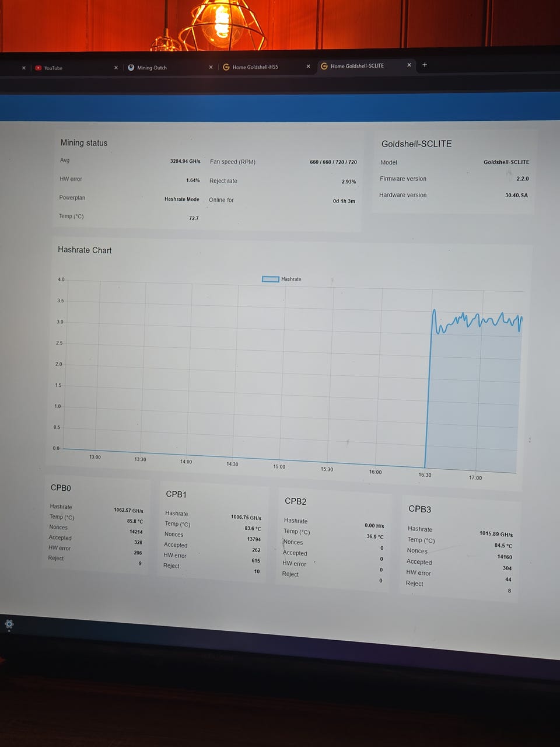560x747 pixels.
Task: Click the Hashrate Chart heading
Action: (x=85, y=250)
